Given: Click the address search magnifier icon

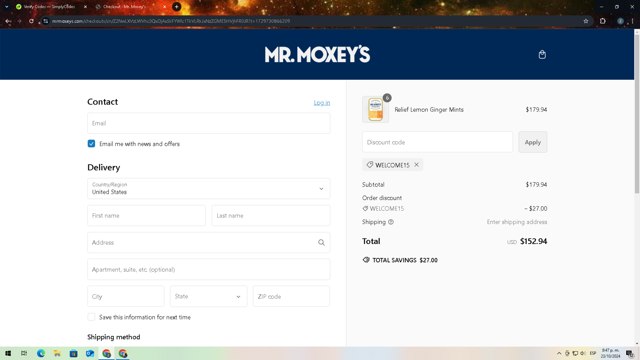Looking at the screenshot, I should coord(321,242).
